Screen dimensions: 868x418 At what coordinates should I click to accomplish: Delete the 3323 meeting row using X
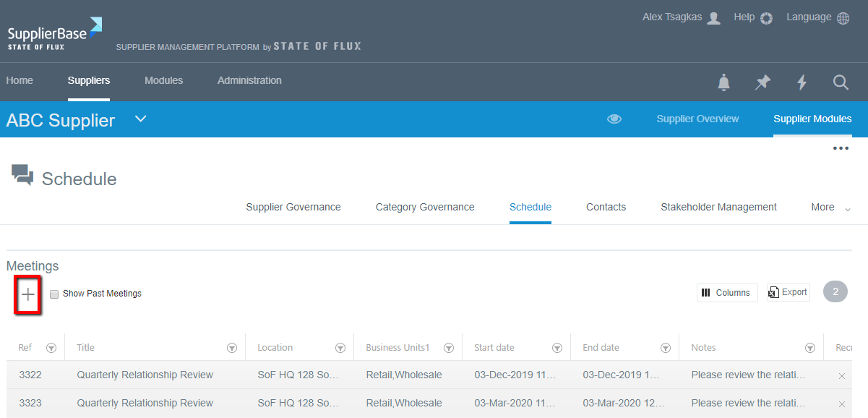[841, 404]
